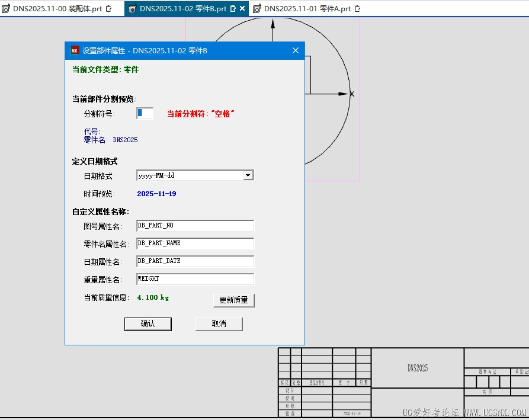Image resolution: width=529 pixels, height=420 pixels.
Task: Click the NX logo icon in dialog title
Action: pyautogui.click(x=75, y=50)
